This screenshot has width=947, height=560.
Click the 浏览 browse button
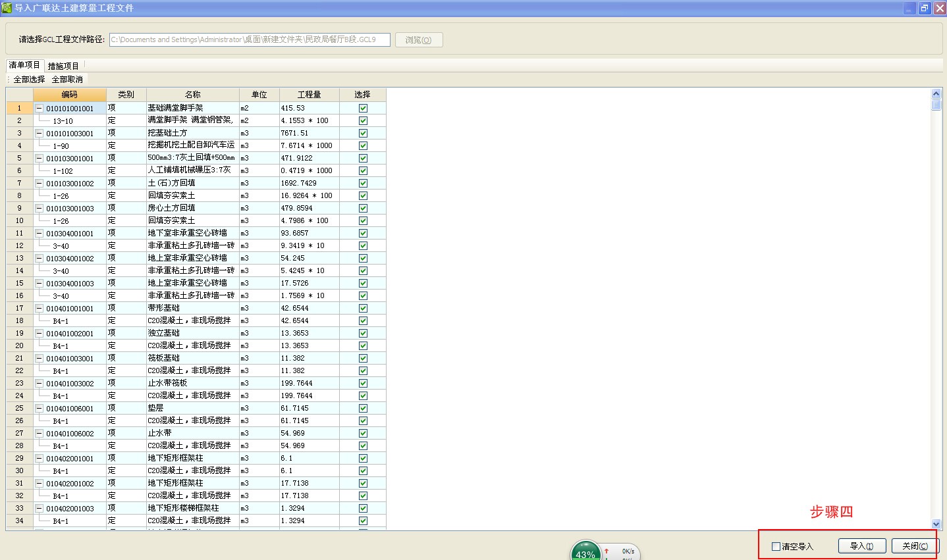[418, 40]
